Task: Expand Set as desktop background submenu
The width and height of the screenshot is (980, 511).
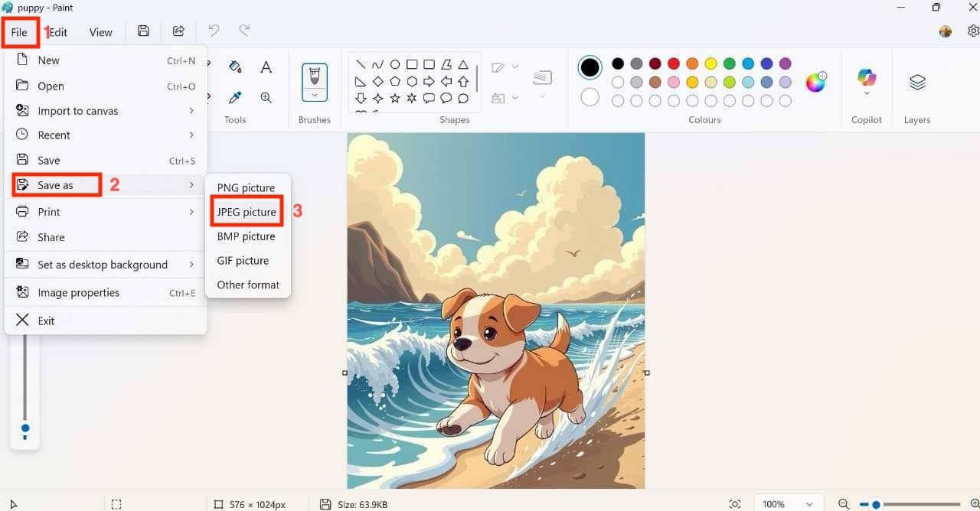Action: pos(191,264)
